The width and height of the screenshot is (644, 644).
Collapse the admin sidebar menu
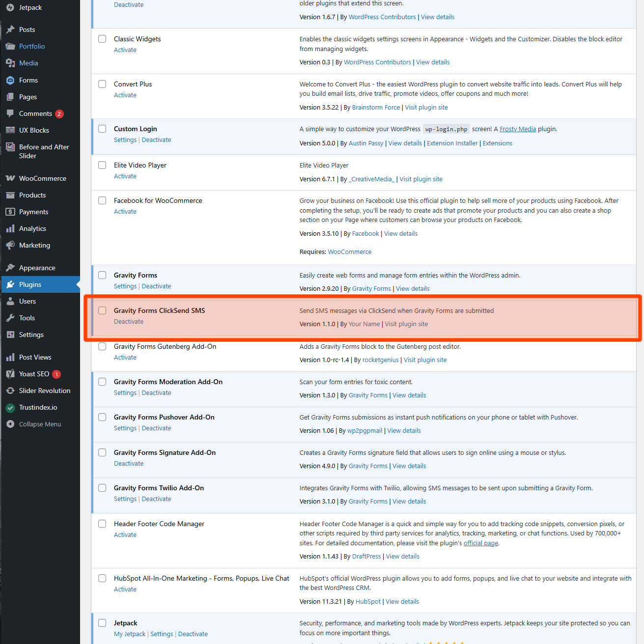tap(40, 424)
